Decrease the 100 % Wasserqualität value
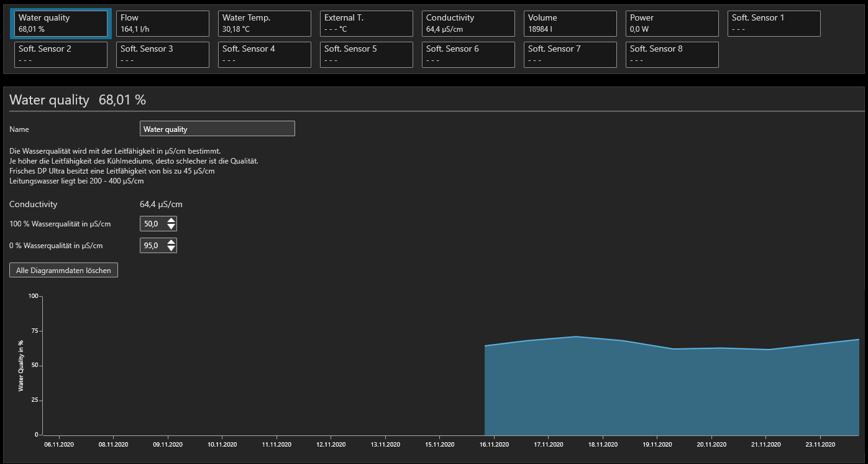Screen dimensions: 868x464 pyautogui.click(x=171, y=228)
